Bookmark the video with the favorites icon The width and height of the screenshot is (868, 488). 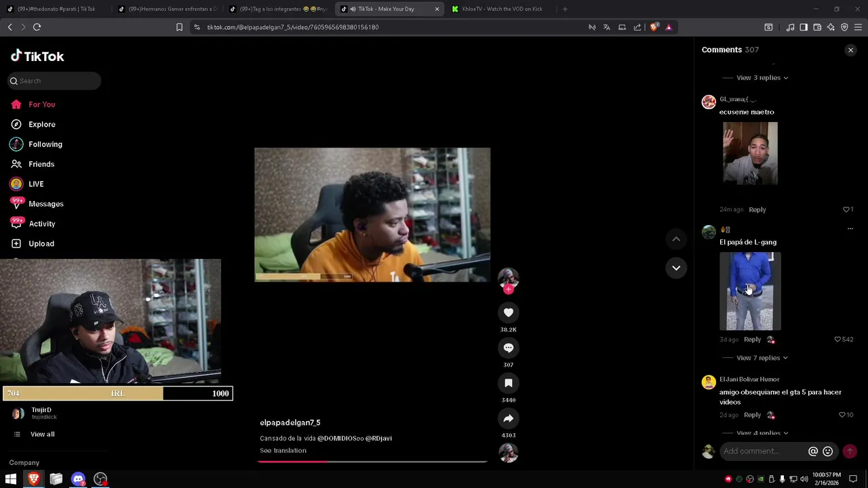tap(509, 383)
